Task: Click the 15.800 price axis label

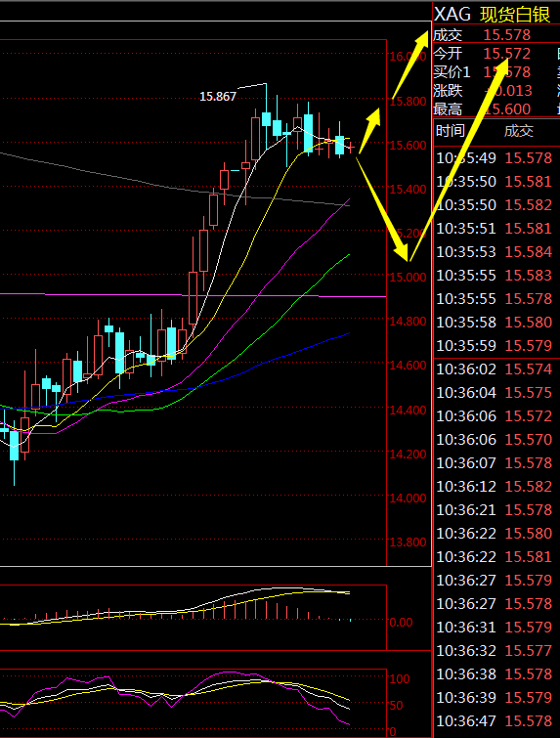Action: (x=408, y=101)
